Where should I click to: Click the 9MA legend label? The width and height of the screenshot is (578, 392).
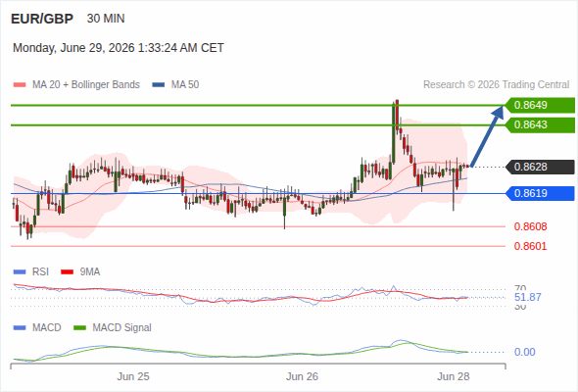[90, 272]
